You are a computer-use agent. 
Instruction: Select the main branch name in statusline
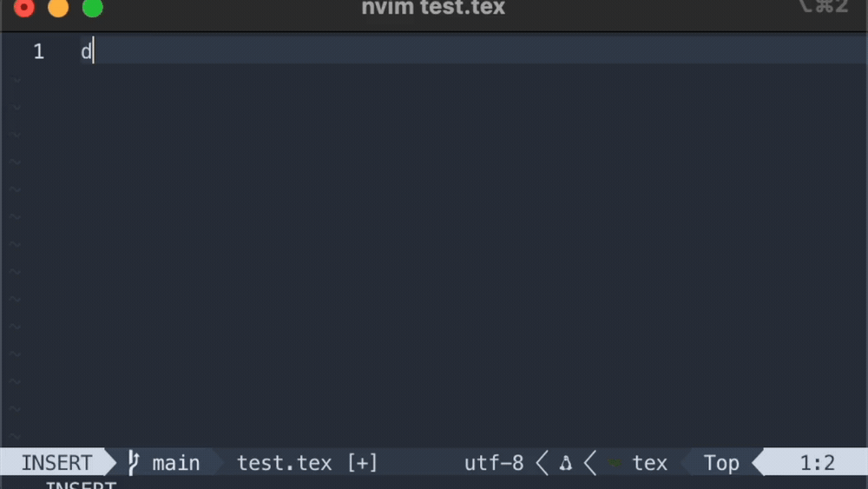176,463
